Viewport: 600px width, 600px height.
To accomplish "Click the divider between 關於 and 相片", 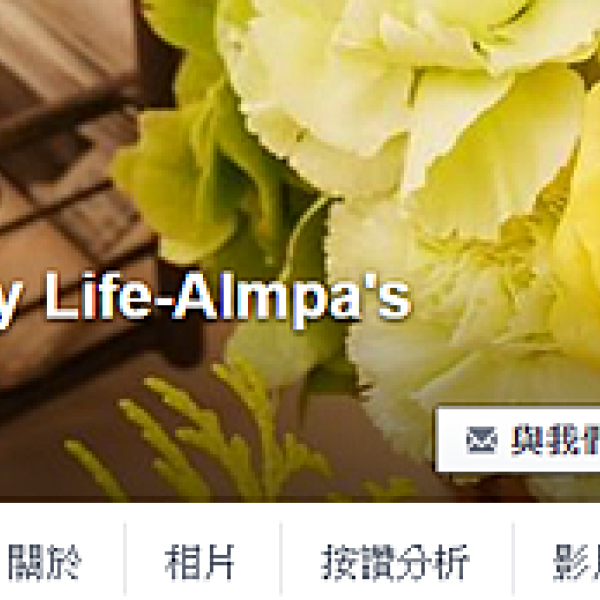I will (x=125, y=560).
